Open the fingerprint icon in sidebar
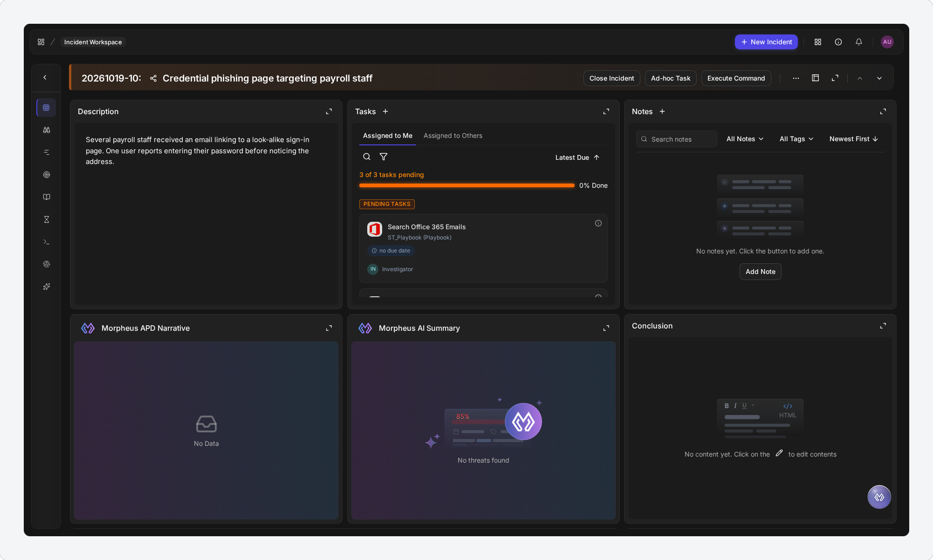 tap(47, 264)
